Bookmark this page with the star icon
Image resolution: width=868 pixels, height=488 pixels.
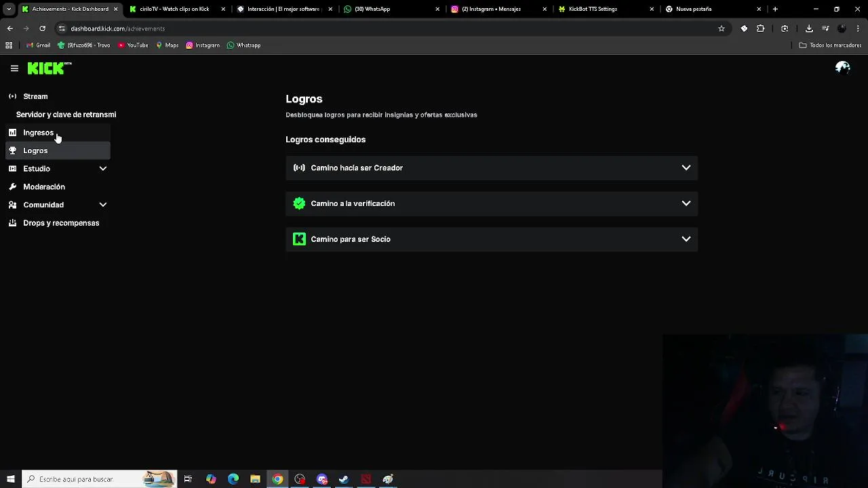(x=722, y=28)
